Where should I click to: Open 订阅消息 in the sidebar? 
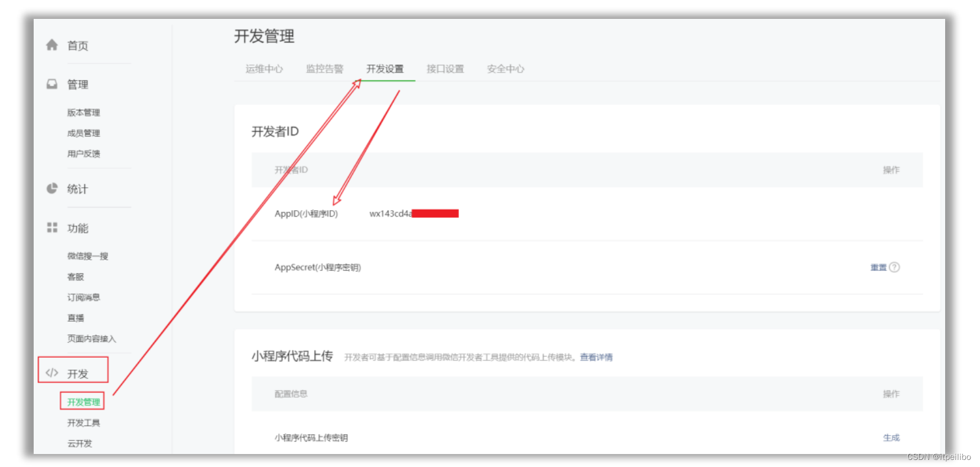[83, 297]
